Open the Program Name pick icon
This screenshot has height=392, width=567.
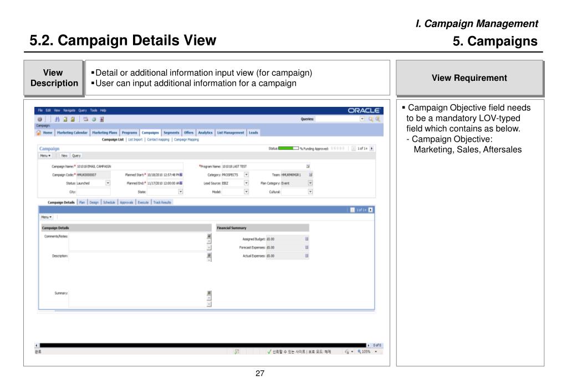point(308,166)
